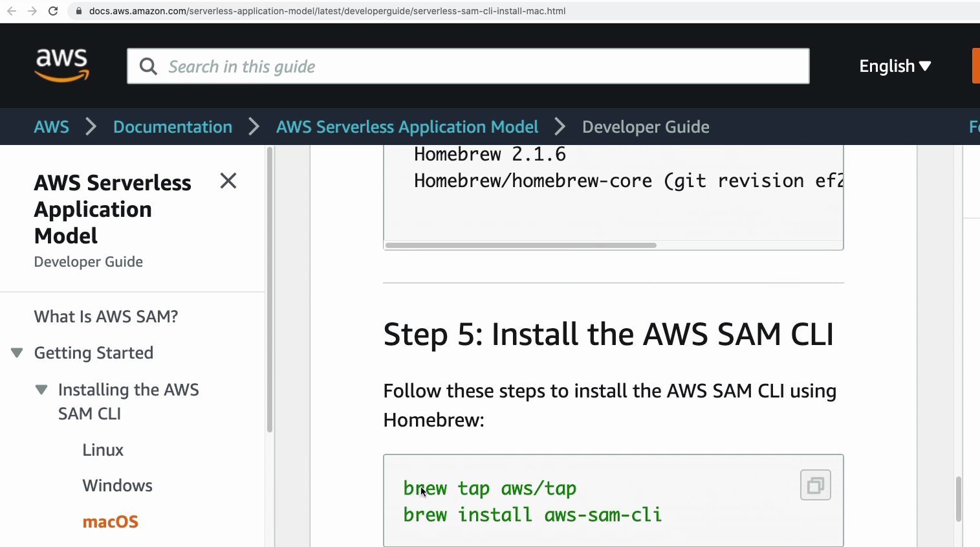The width and height of the screenshot is (980, 547).
Task: Collapse Installing the AWS SAM CLI arrow
Action: point(41,390)
